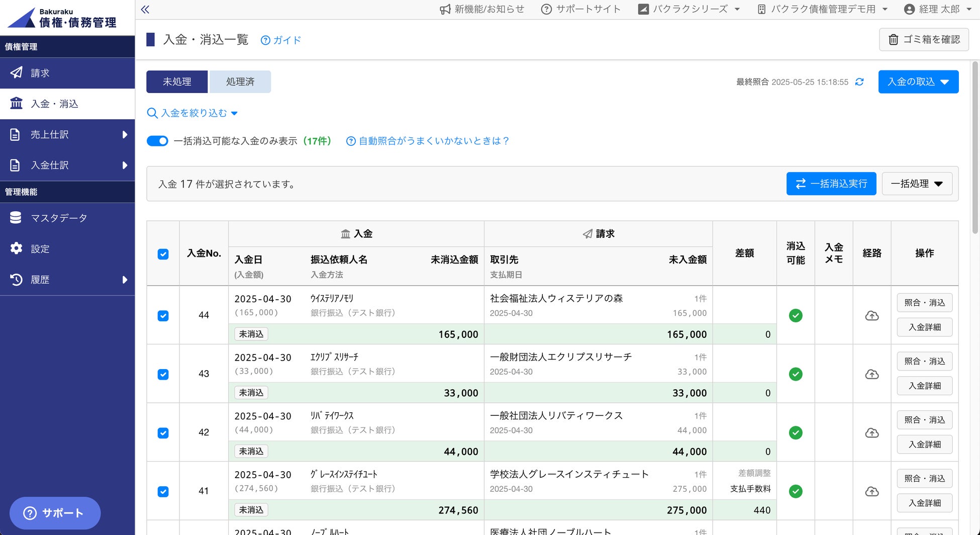Open マスタデータ in the sidebar
Viewport: 980px width, 535px height.
coord(59,218)
